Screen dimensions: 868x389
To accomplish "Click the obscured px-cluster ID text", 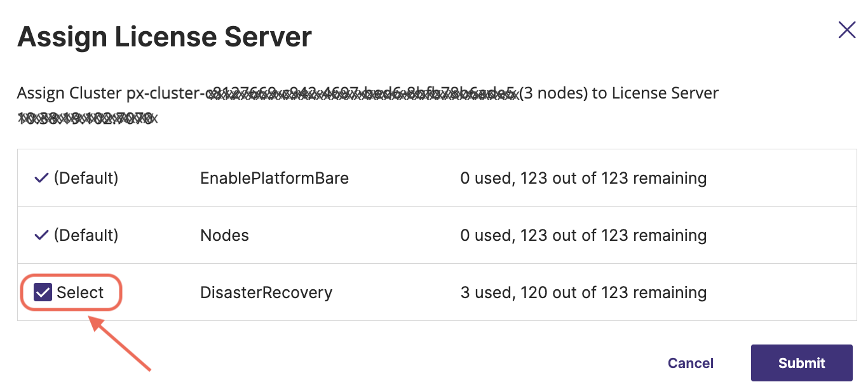I will click(x=361, y=94).
